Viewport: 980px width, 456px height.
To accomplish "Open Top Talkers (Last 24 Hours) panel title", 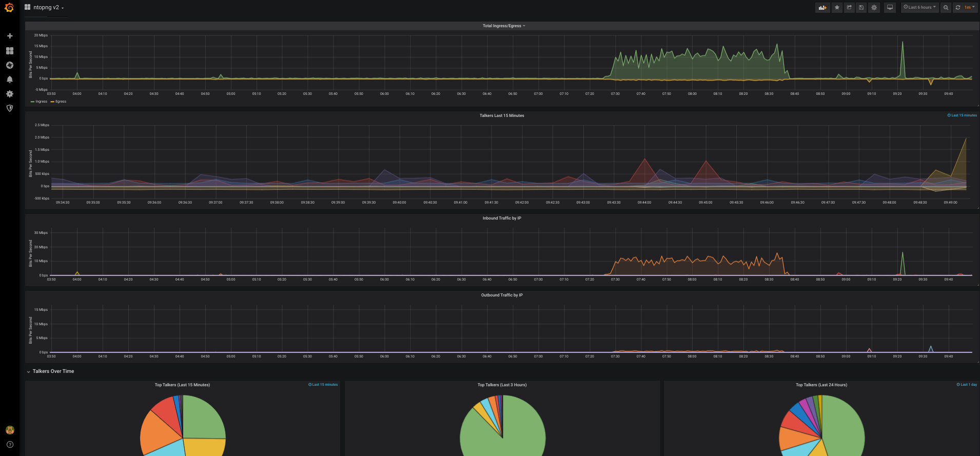I will 821,385.
